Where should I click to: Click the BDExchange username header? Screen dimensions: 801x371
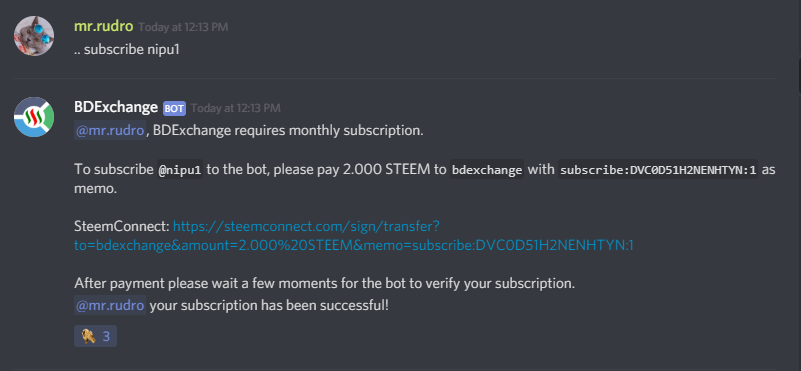[116, 107]
